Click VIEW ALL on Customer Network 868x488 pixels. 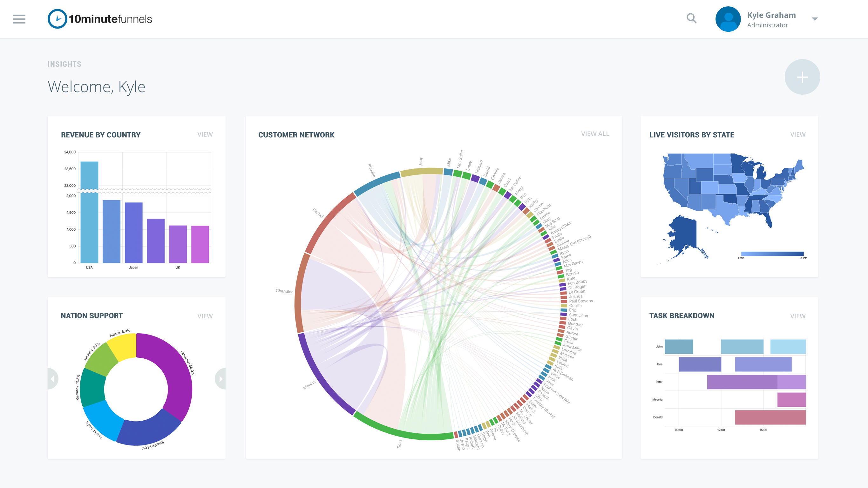(x=595, y=134)
